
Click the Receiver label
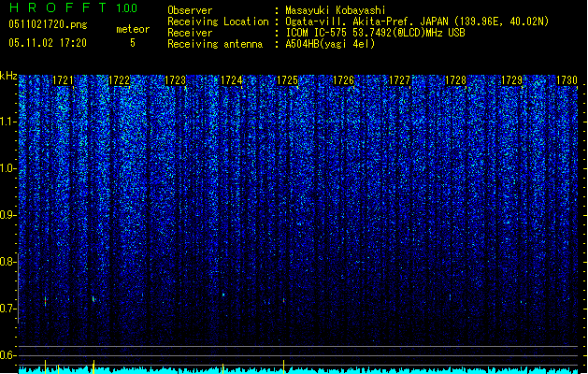click(190, 33)
